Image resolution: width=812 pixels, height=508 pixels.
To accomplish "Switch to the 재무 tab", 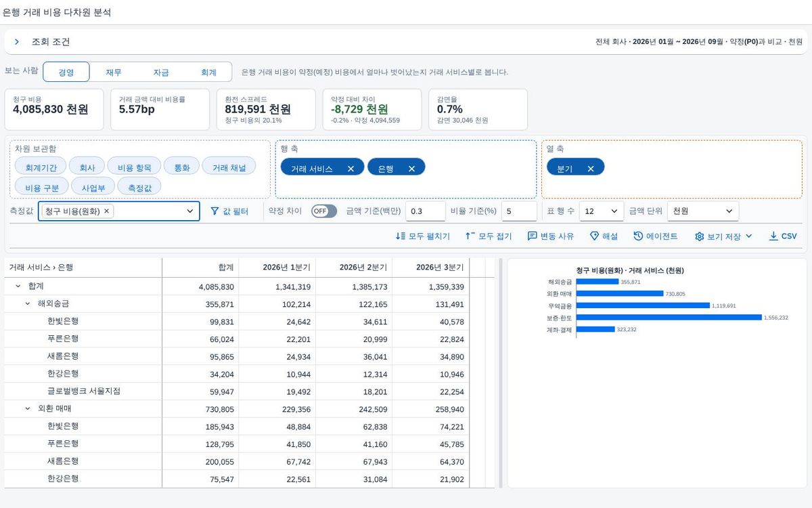I will 114,72.
